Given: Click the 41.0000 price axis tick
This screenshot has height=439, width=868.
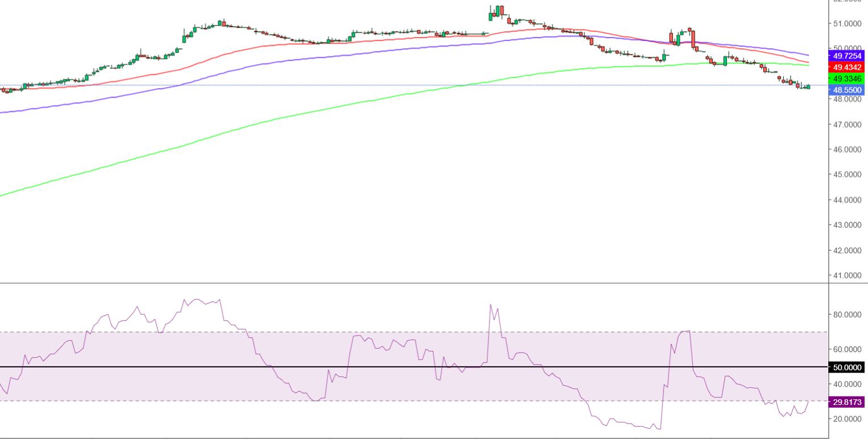Looking at the screenshot, I should [x=848, y=275].
